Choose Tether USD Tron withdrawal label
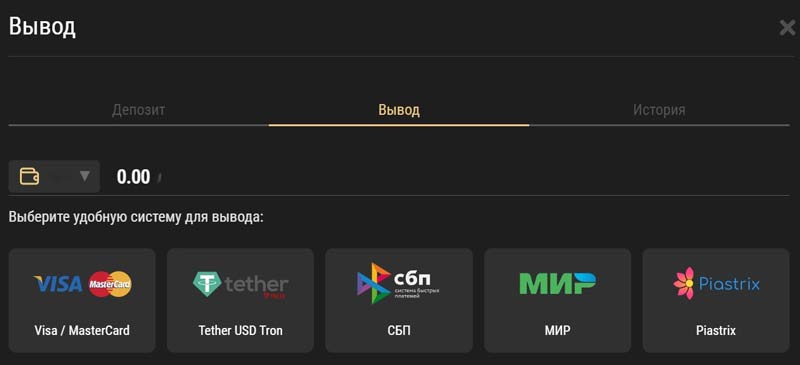800x365 pixels. click(x=240, y=330)
